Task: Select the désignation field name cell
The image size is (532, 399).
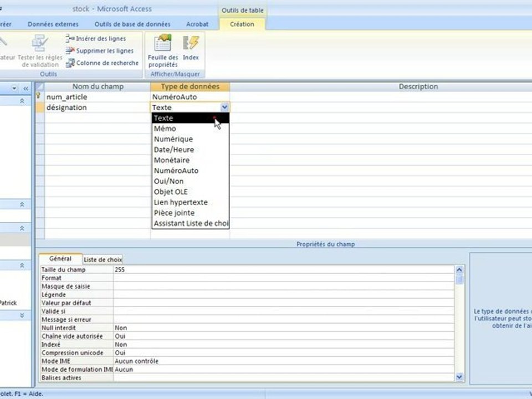Action: click(98, 108)
